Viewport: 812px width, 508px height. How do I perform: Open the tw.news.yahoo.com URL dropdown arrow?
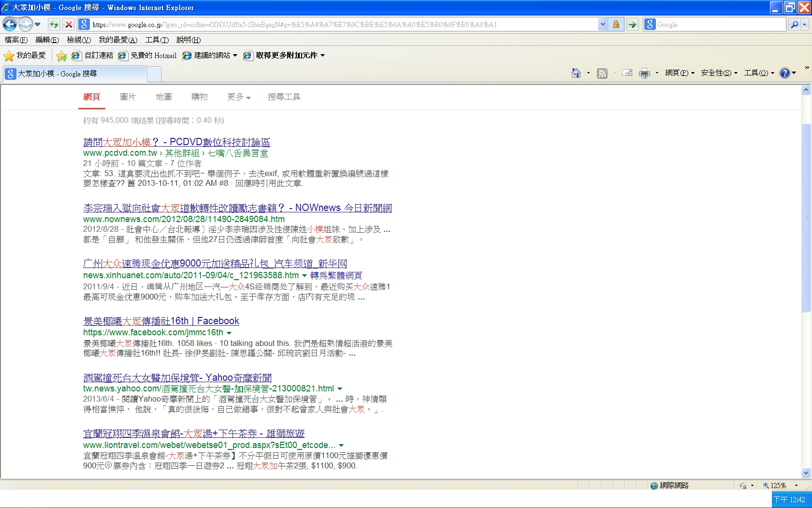click(x=340, y=389)
